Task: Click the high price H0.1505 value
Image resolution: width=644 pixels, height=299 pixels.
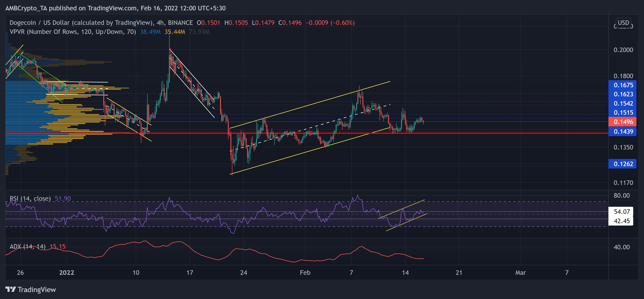Action: coord(236,22)
